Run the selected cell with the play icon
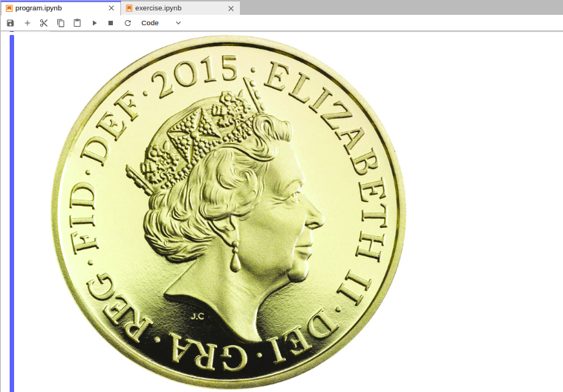 point(94,23)
